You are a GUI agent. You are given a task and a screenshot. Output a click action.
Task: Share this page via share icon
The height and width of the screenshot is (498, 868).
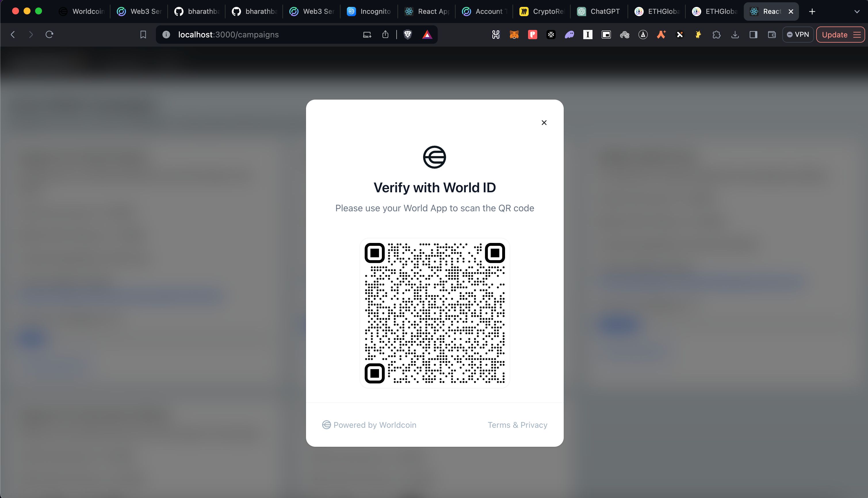pos(385,35)
